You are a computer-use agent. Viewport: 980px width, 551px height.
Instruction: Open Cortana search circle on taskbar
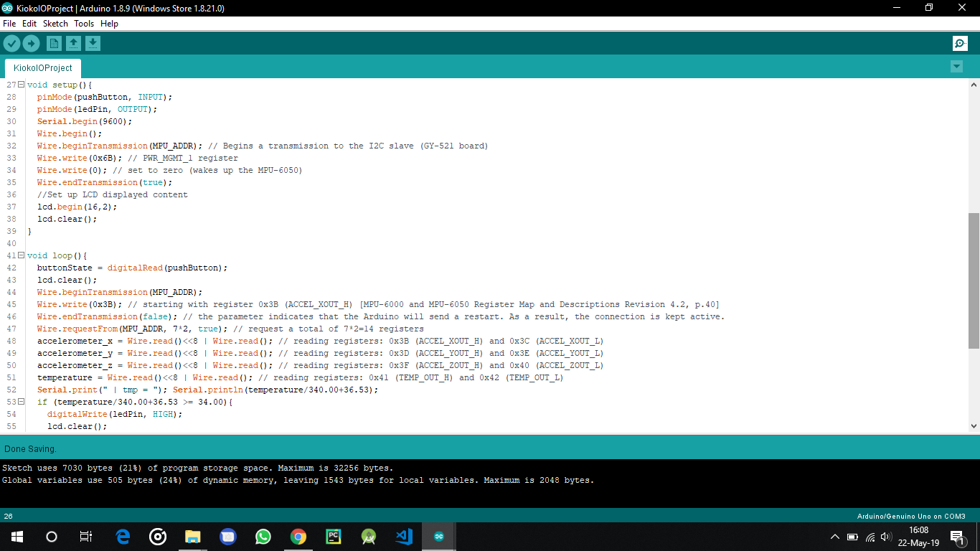pos(52,536)
